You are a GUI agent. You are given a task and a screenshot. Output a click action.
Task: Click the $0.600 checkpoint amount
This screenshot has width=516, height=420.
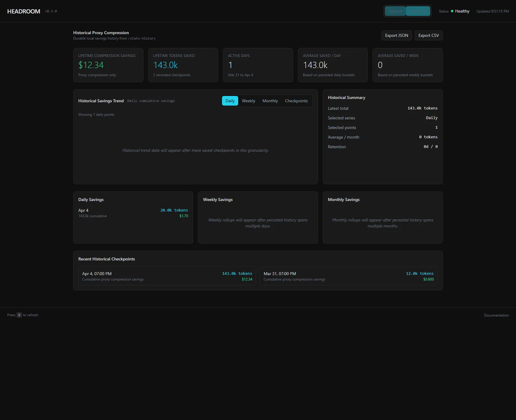tap(428, 279)
